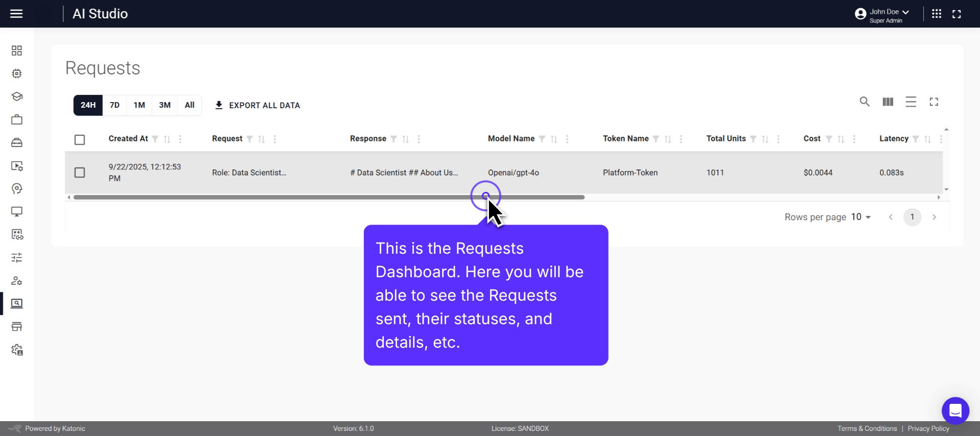The height and width of the screenshot is (436, 980).
Task: Open Terms & Conditions link
Action: coord(867,429)
